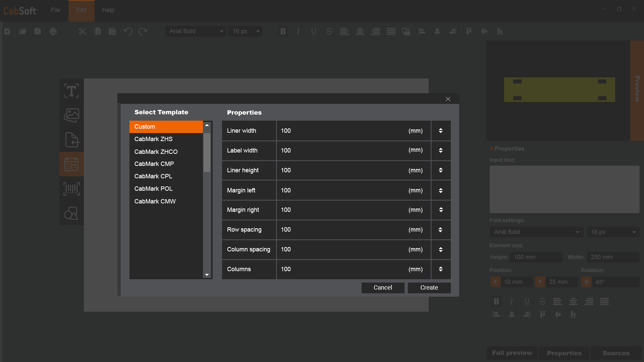The height and width of the screenshot is (362, 644).
Task: Click the Print icon in the toolbar
Action: 53,31
